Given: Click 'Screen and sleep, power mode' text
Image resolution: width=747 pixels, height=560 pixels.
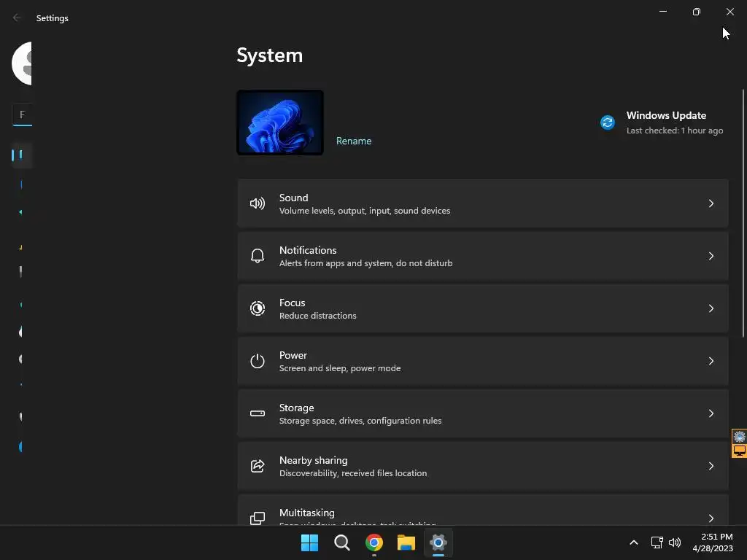Looking at the screenshot, I should [x=340, y=368].
